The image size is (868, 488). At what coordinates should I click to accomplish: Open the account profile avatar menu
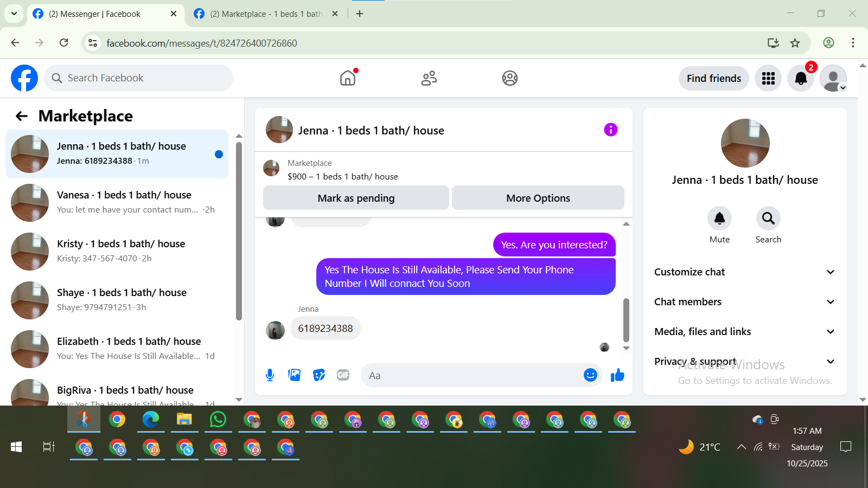(833, 79)
